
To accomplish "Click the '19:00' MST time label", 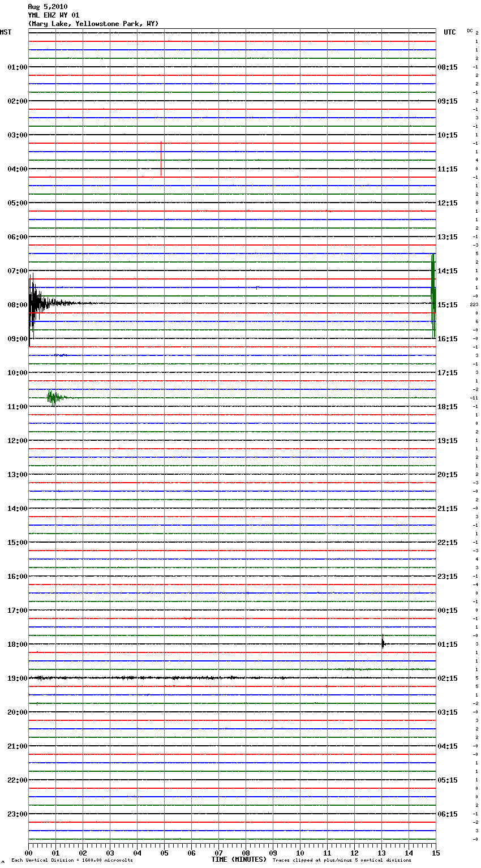I will (x=18, y=678).
